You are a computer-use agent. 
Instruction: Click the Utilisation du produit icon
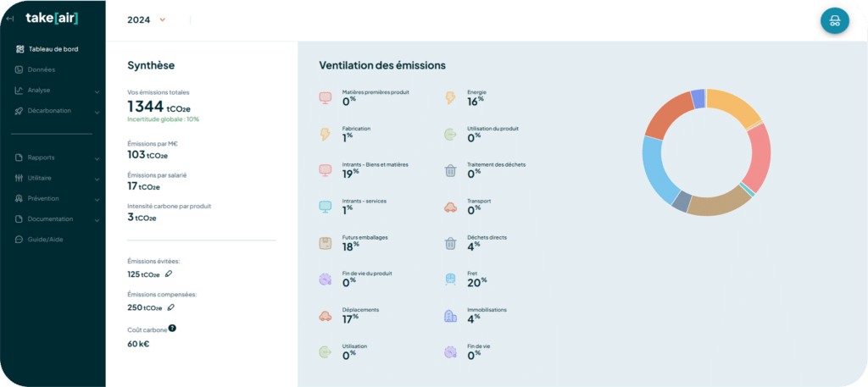point(450,135)
